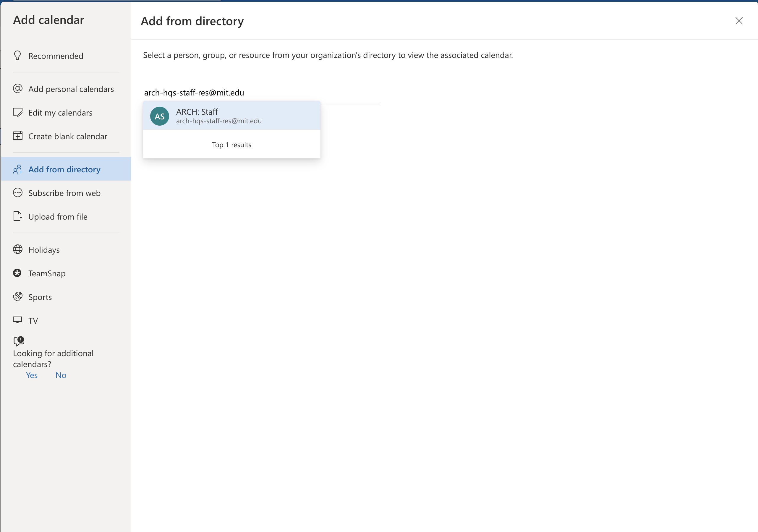Click arch-hqs-staff-res@mit.edu under ARCH: Staff
Screen dimensions: 758x532
(x=219, y=121)
